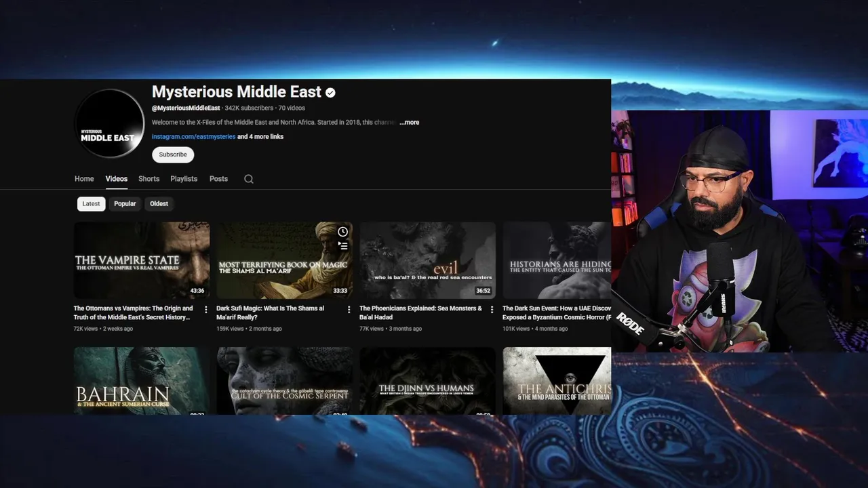Click the evil Ba'al thumbnail
Viewport: 868px width, 488px height.
pos(428,260)
